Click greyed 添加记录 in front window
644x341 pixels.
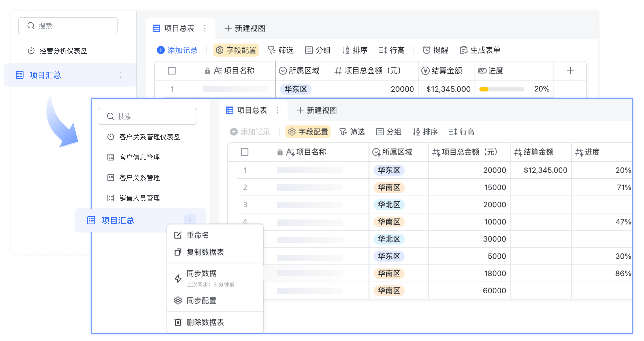[250, 132]
